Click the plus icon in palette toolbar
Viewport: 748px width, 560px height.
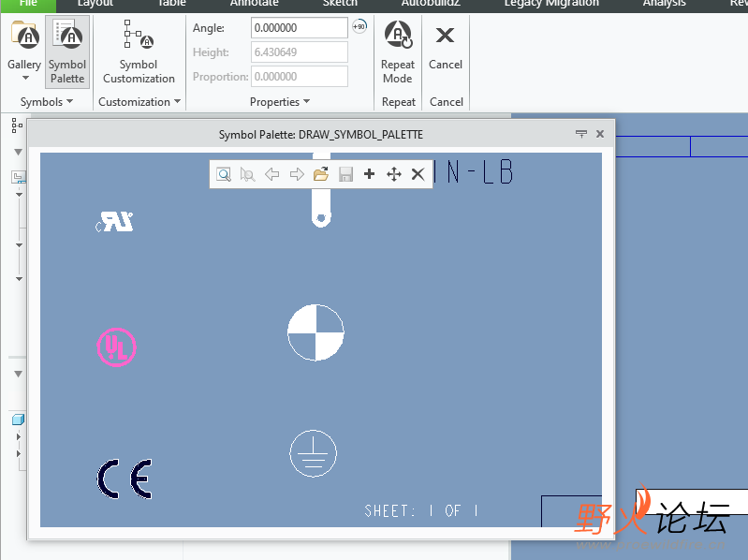pos(369,174)
